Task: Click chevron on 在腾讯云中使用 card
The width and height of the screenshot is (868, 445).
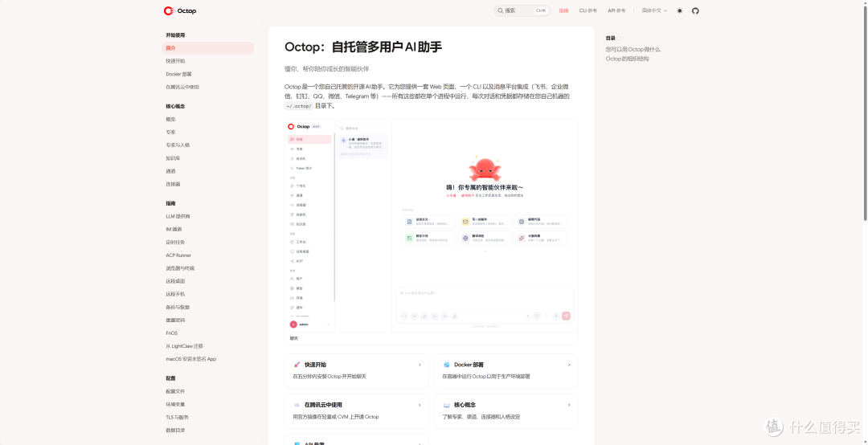Action: point(420,405)
